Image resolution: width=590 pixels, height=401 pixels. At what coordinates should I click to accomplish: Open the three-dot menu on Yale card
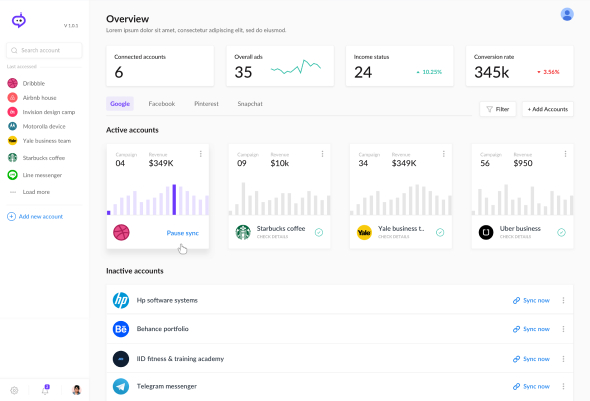point(444,154)
